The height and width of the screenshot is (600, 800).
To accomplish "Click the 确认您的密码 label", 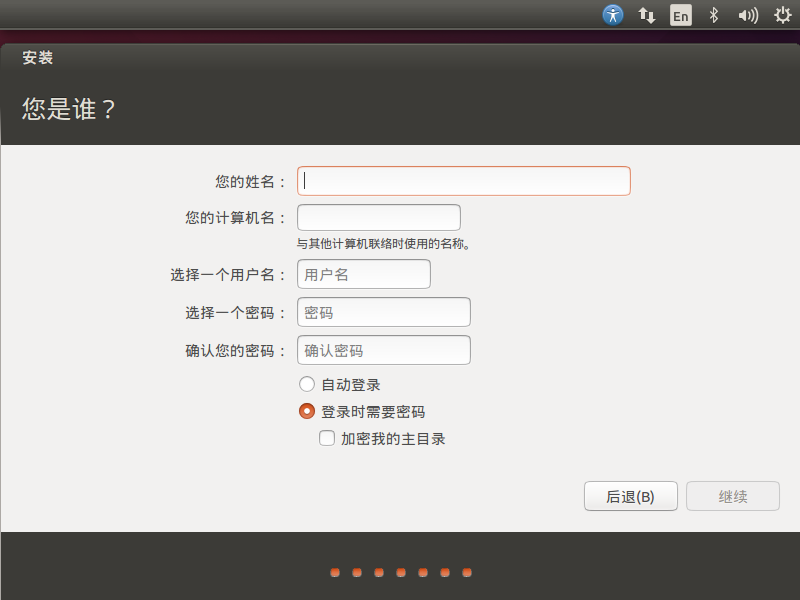I will coord(236,351).
